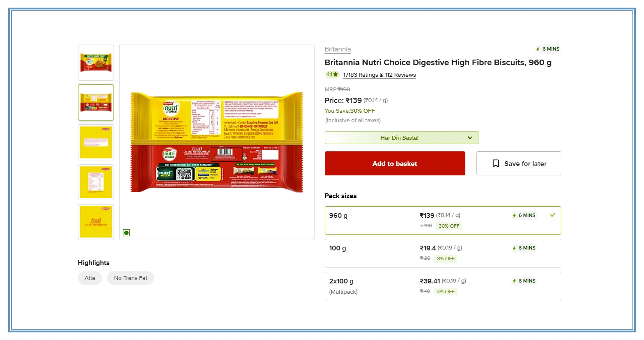View the second thumbnail showing pack back
This screenshot has width=644, height=340.
(96, 102)
